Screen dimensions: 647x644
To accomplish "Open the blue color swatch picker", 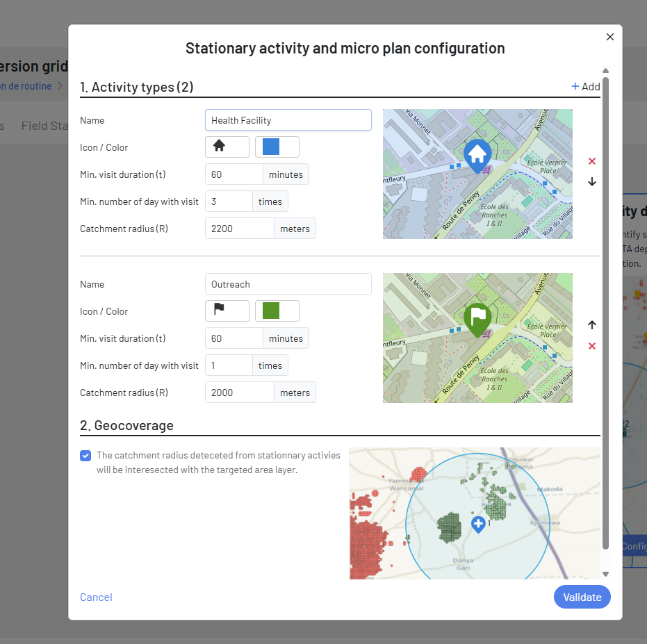I will coord(277,147).
